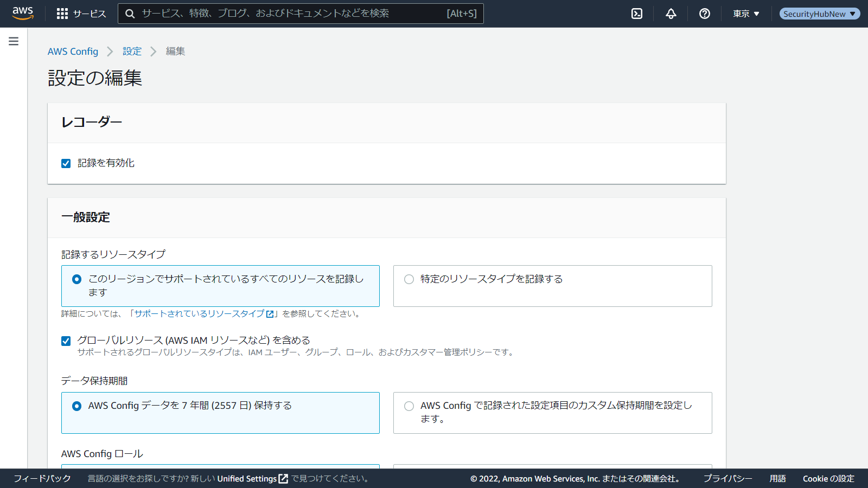Screen dimensions: 868x488
Task: Expand the SecurityHubNew account menu
Action: point(819,14)
